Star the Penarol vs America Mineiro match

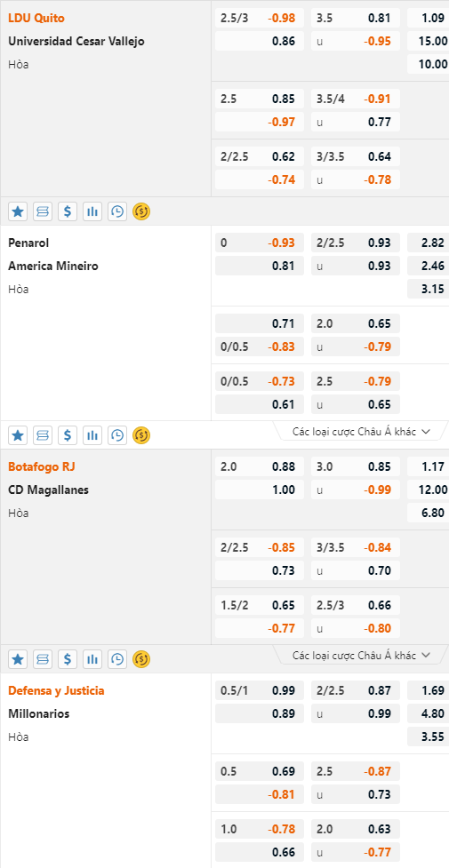(x=18, y=435)
